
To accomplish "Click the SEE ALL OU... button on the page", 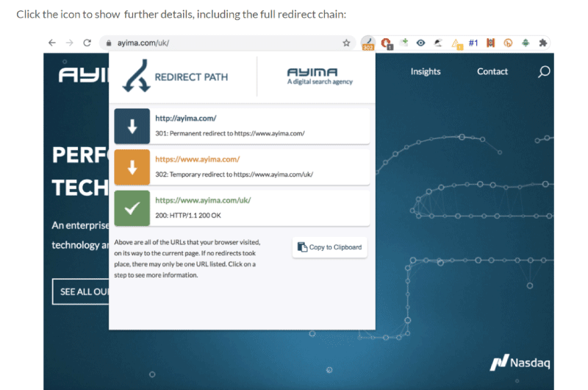I will pyautogui.click(x=81, y=291).
